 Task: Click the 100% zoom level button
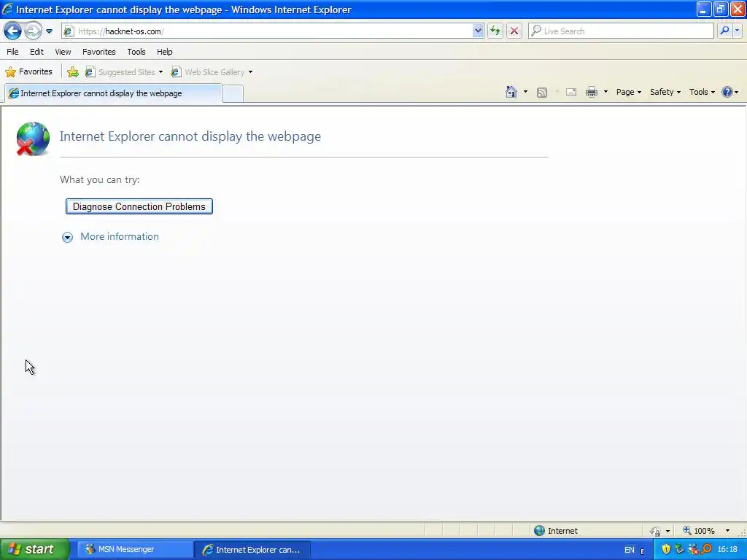[x=699, y=531]
